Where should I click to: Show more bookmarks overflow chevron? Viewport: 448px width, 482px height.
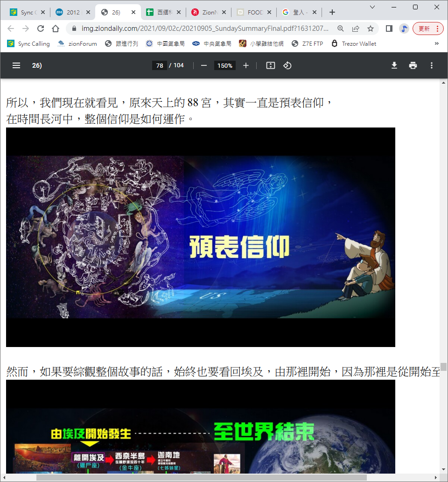point(437,43)
